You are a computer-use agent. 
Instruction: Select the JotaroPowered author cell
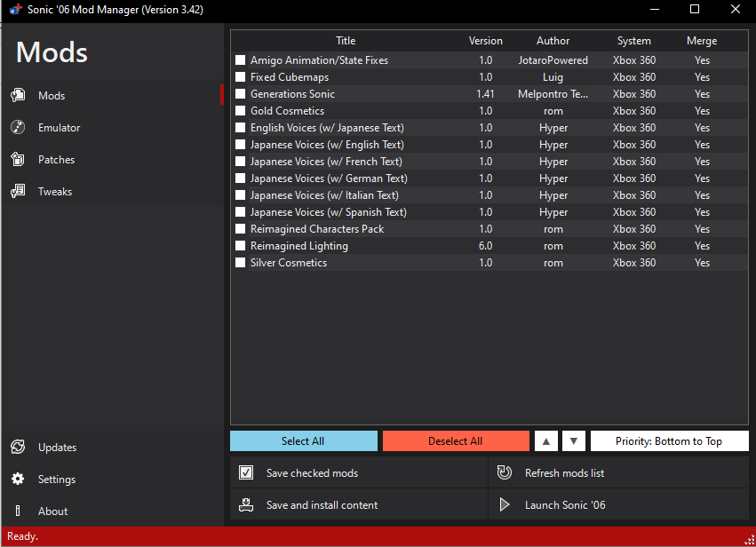tap(553, 60)
